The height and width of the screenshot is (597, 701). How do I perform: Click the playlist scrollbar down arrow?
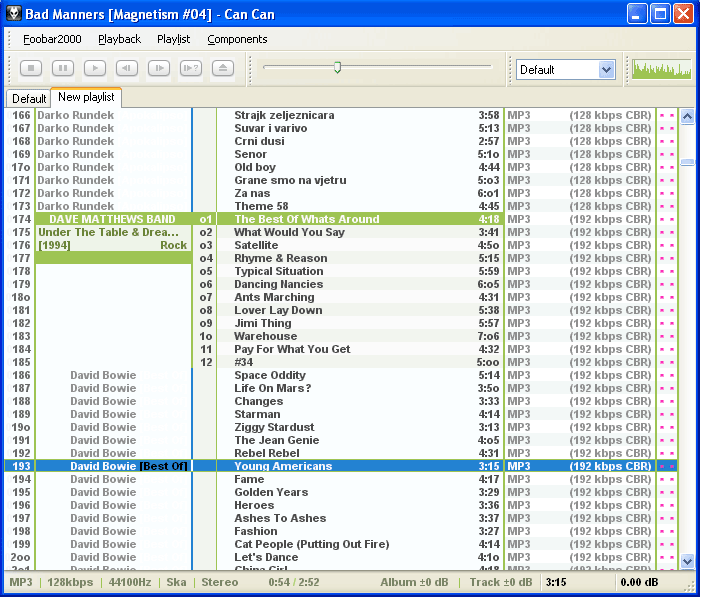pyautogui.click(x=687, y=562)
